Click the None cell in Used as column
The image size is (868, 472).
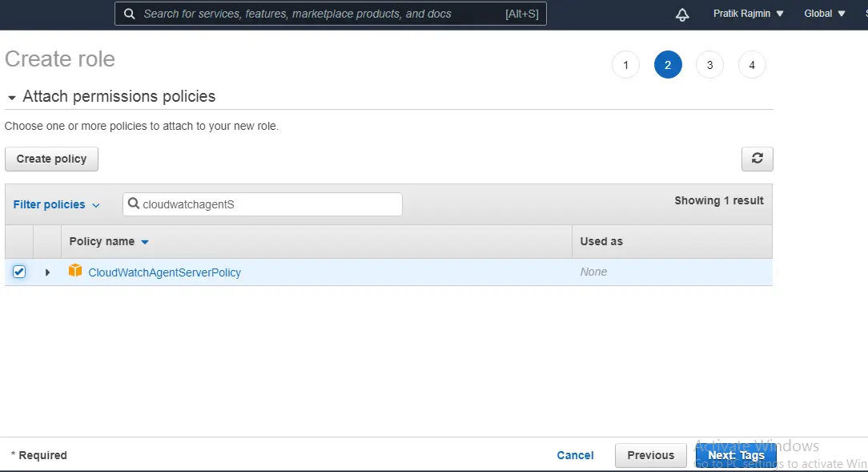click(x=593, y=272)
